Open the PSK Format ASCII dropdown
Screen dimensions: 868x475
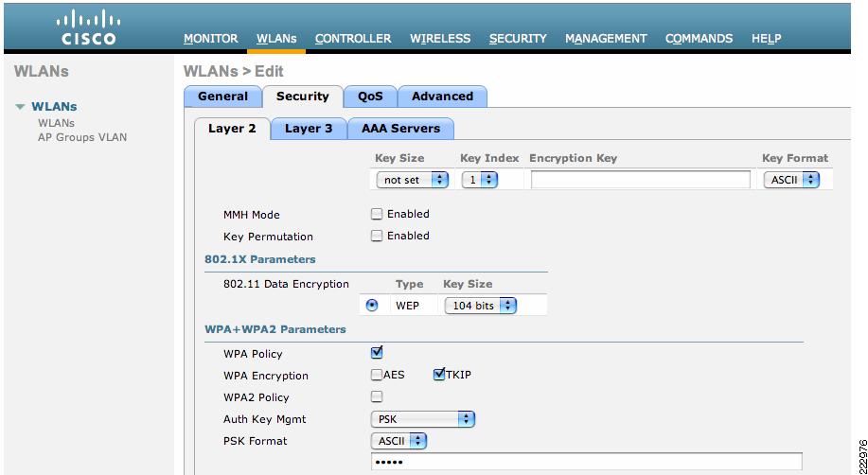pyautogui.click(x=399, y=441)
